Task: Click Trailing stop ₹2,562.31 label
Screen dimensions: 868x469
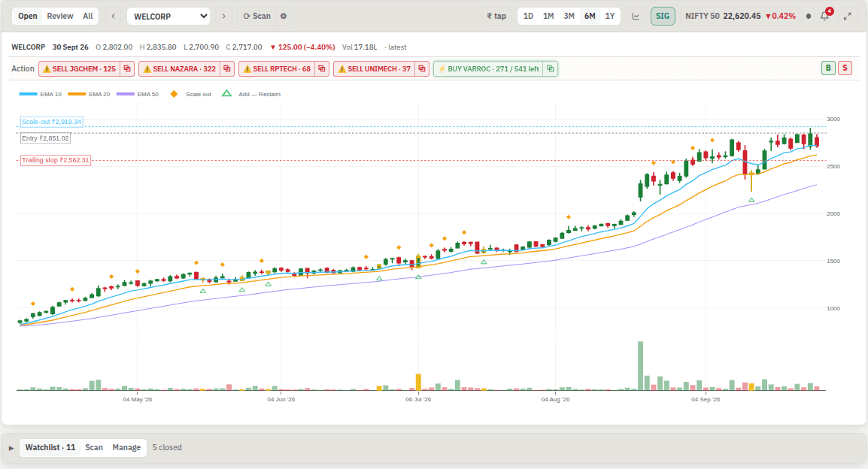Action: (56, 160)
